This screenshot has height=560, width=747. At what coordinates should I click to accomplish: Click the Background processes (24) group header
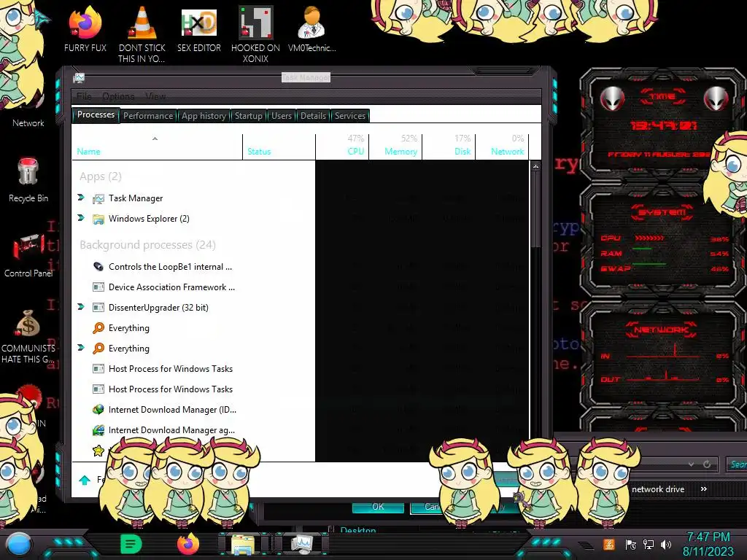(147, 245)
